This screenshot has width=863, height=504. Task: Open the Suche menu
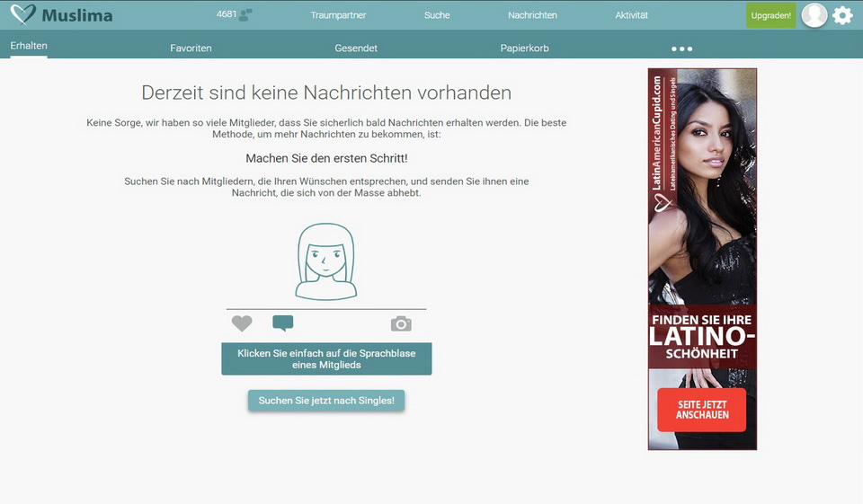(437, 15)
